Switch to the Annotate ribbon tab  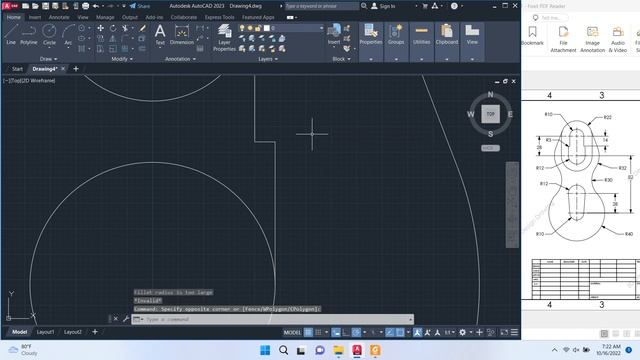click(59, 17)
